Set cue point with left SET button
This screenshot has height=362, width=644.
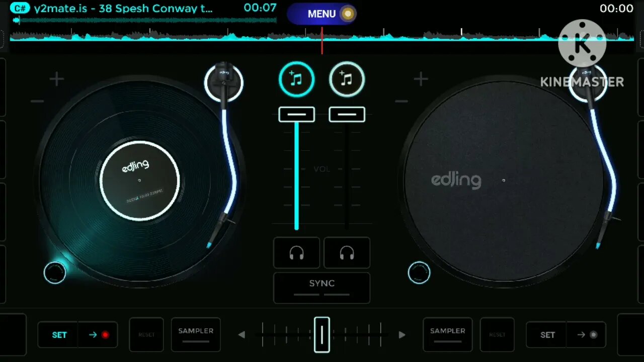[x=59, y=335]
